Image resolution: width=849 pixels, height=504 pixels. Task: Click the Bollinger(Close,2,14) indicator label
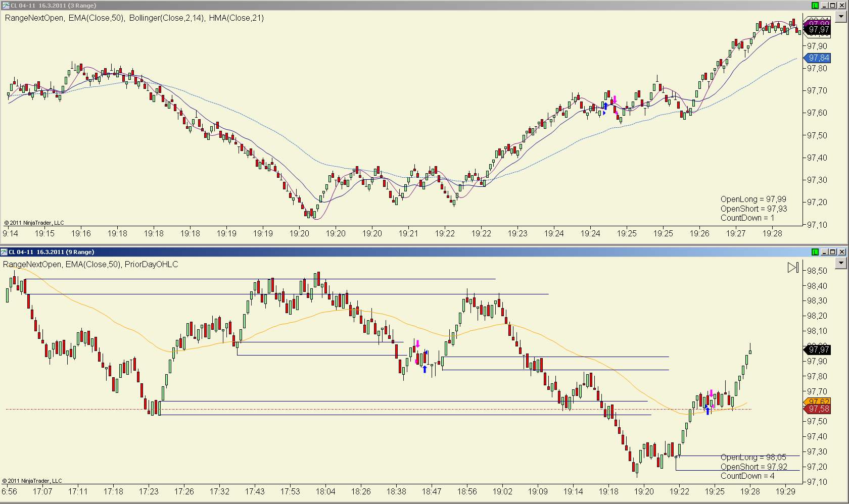pyautogui.click(x=167, y=18)
